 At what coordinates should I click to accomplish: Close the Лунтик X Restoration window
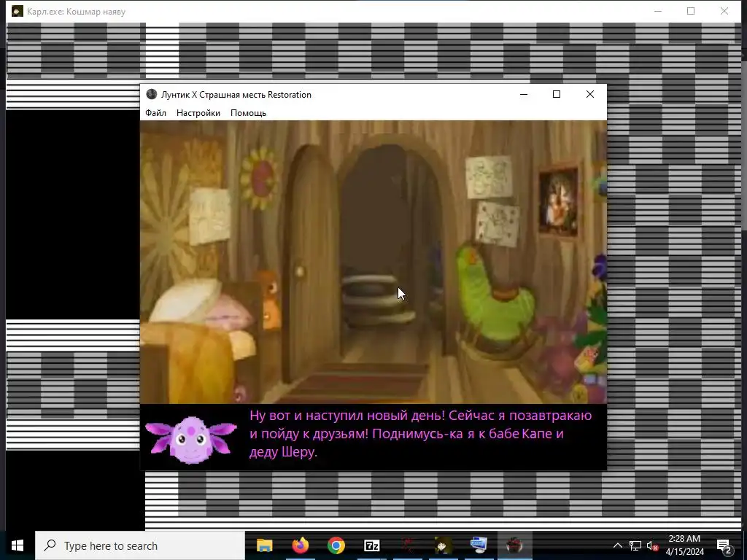(589, 94)
